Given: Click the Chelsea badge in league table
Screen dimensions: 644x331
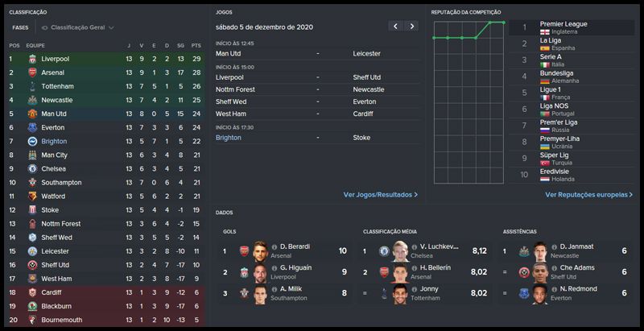Looking at the screenshot, I should pos(32,168).
